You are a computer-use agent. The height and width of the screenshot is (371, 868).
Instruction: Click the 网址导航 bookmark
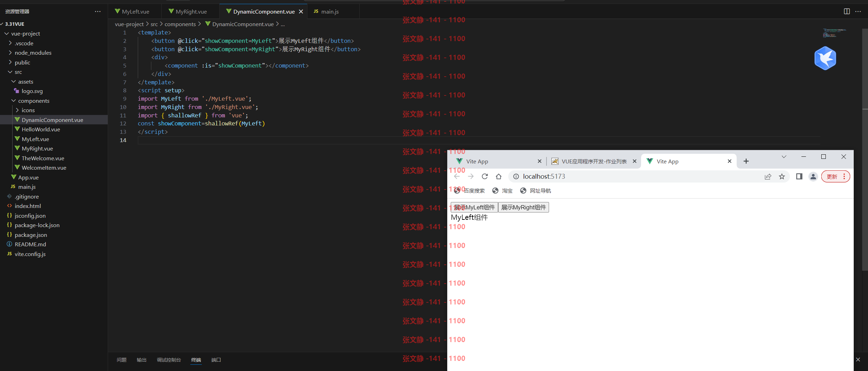click(535, 191)
